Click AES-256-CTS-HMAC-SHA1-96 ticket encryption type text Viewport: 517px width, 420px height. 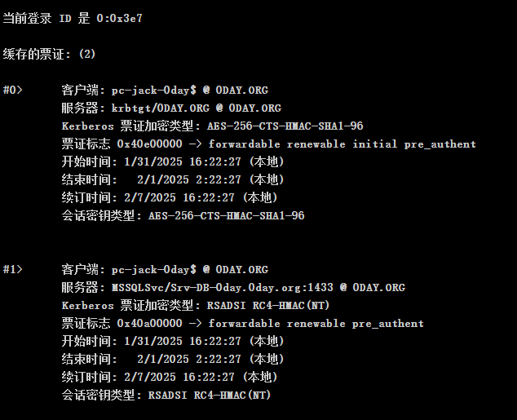click(x=285, y=126)
